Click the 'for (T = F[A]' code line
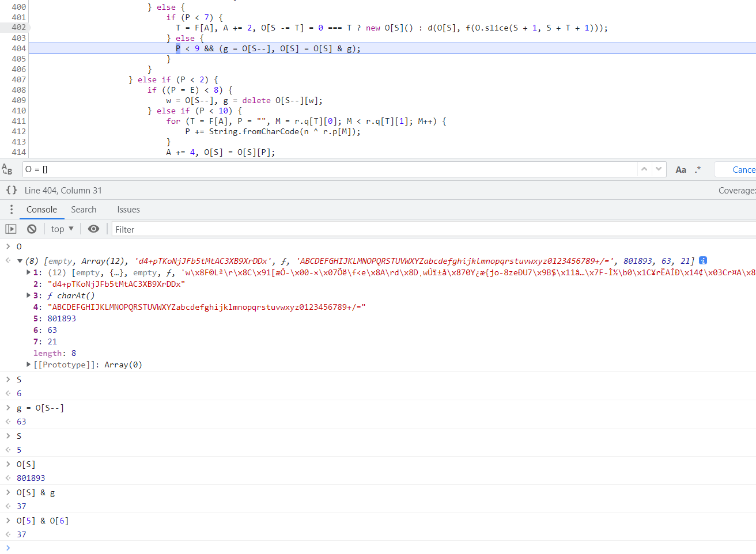Image resolution: width=756 pixels, height=554 pixels. click(307, 121)
